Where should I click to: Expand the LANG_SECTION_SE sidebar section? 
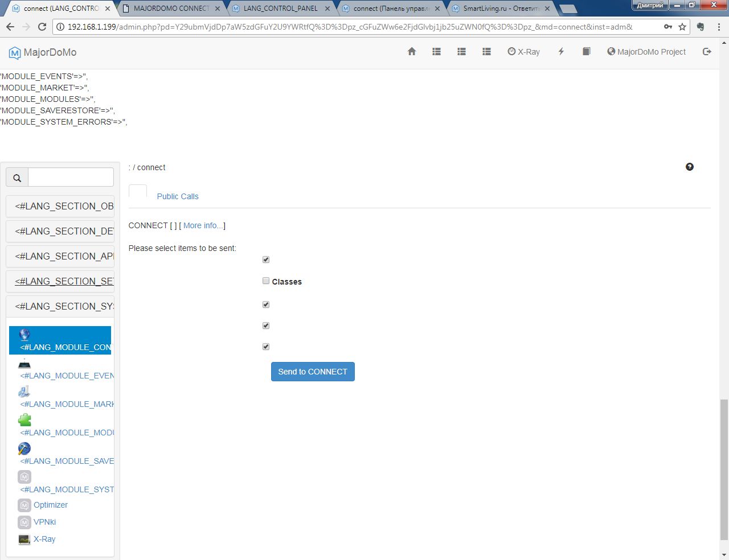(60, 281)
